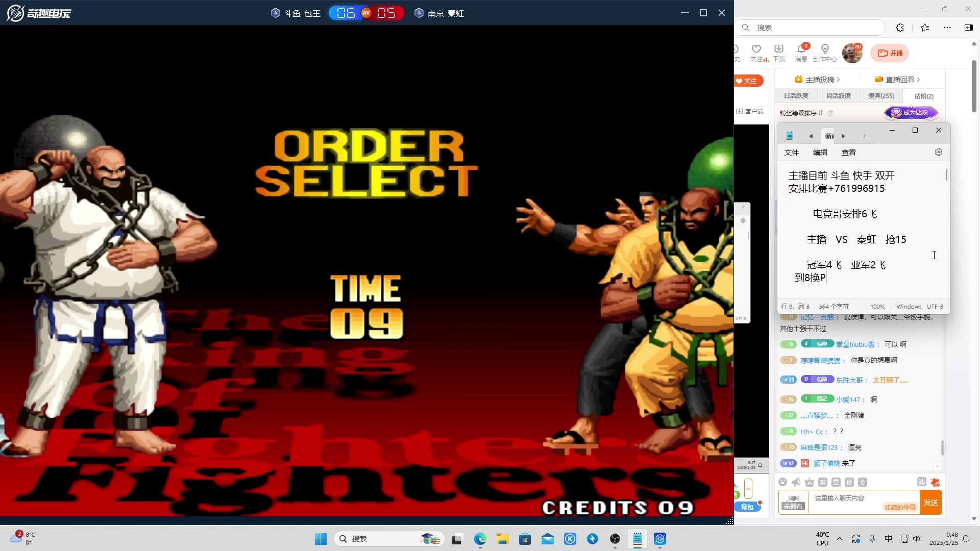Open 创作中心 lightbulb icon
Screen dimensions: 980x551
click(x=825, y=53)
